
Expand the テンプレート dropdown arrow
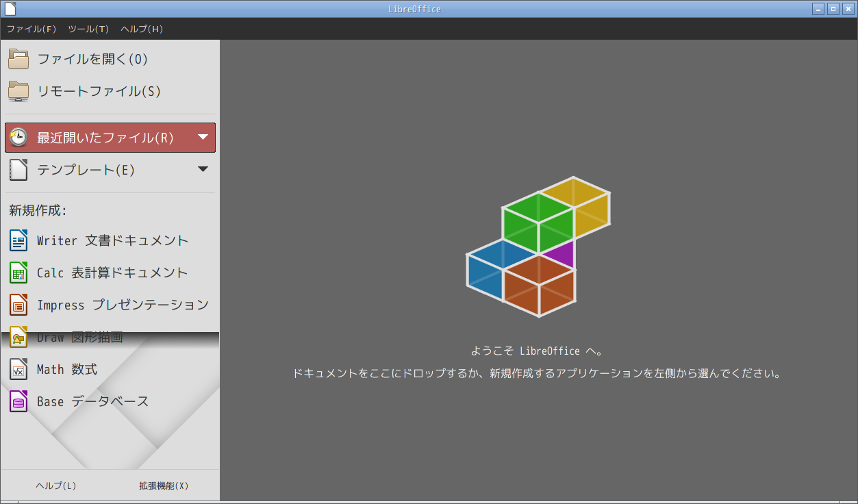(203, 170)
